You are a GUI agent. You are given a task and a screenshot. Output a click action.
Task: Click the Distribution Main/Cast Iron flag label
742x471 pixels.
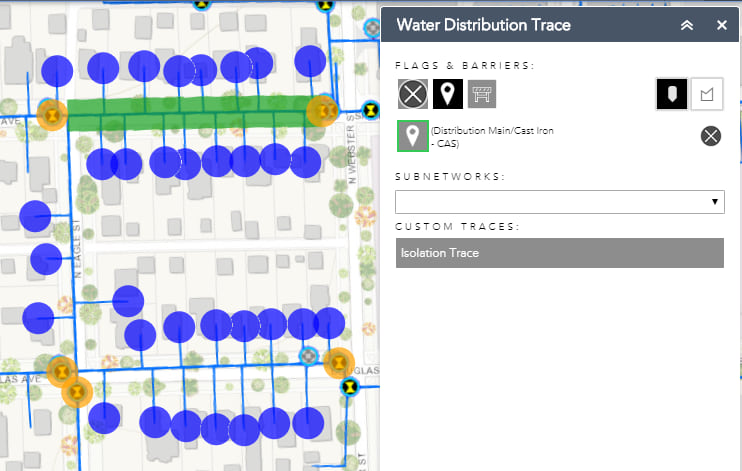pyautogui.click(x=491, y=137)
